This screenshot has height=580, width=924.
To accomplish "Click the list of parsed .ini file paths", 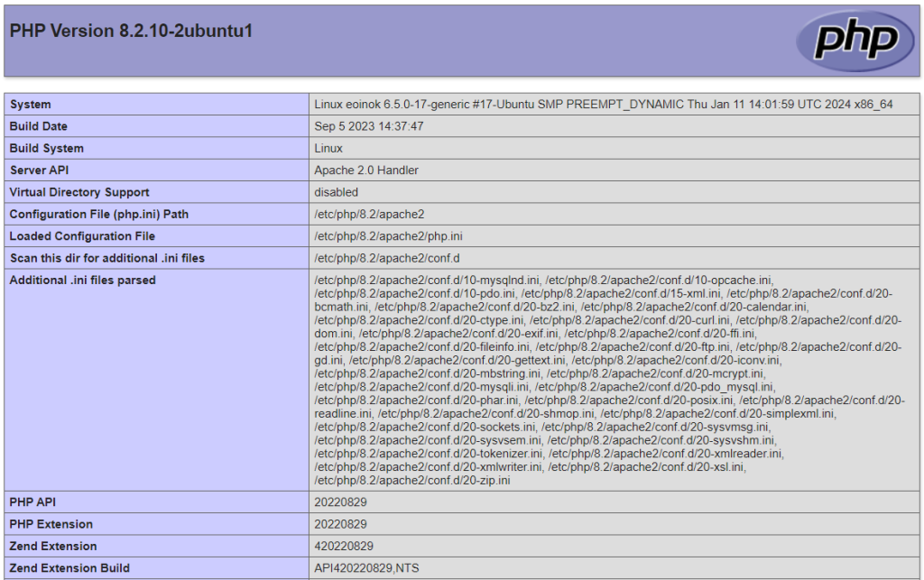I will tap(609, 381).
